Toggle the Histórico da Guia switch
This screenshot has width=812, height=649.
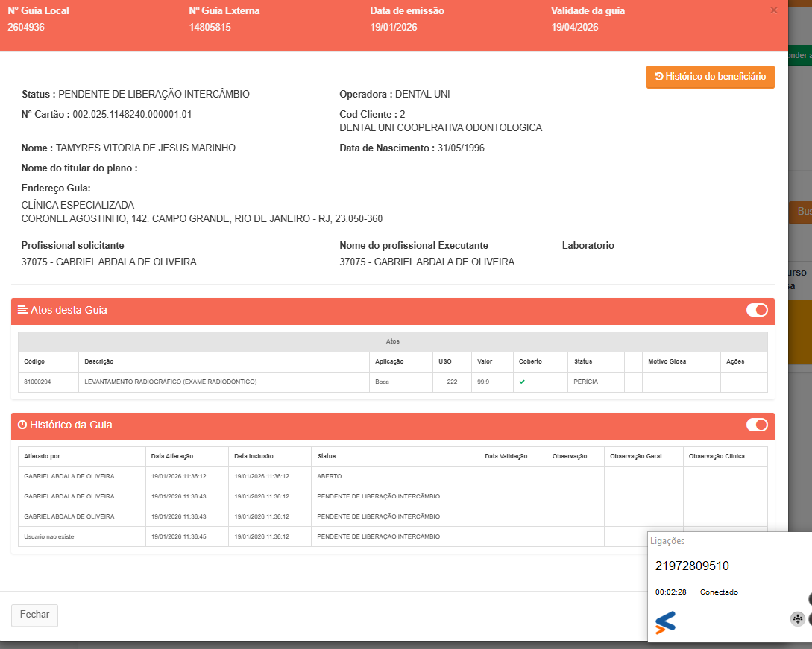coord(757,425)
